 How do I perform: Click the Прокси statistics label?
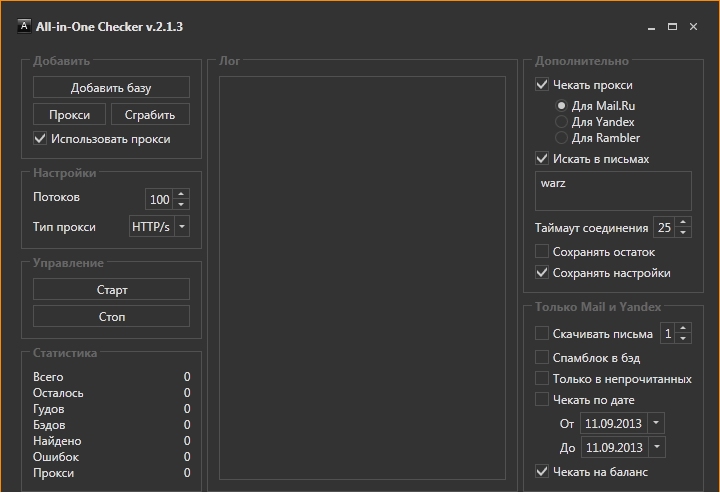53,473
